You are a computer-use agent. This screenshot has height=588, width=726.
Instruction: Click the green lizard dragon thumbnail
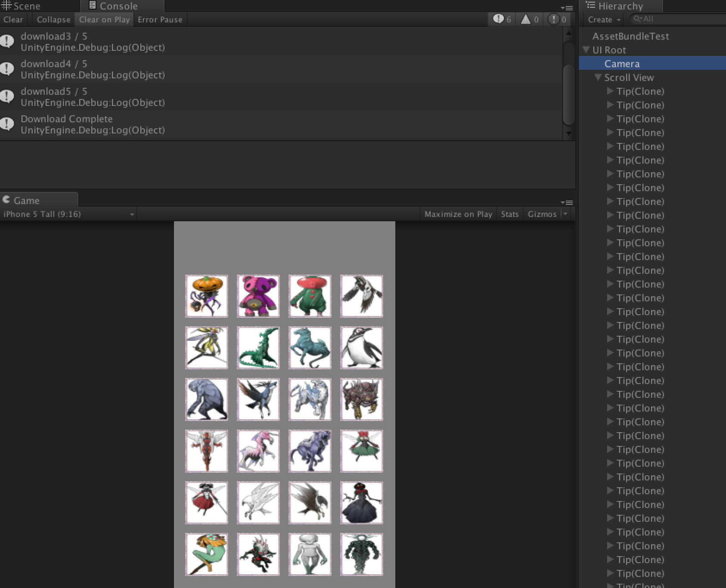[258, 348]
